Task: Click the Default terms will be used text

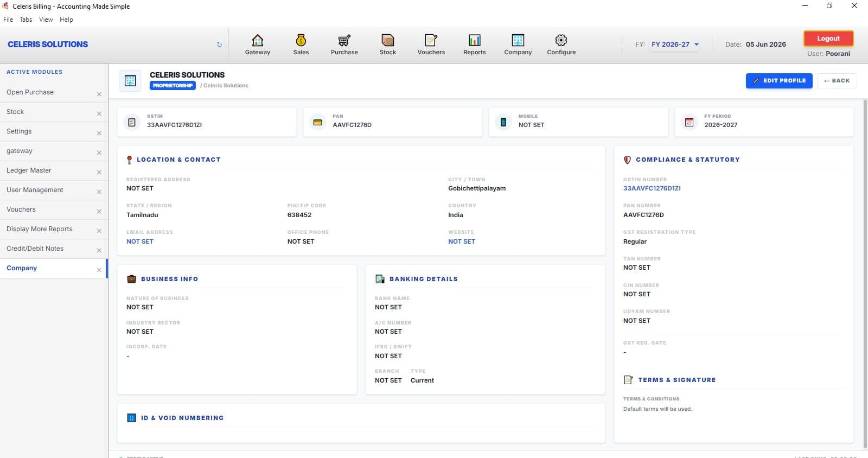Action: (x=658, y=409)
